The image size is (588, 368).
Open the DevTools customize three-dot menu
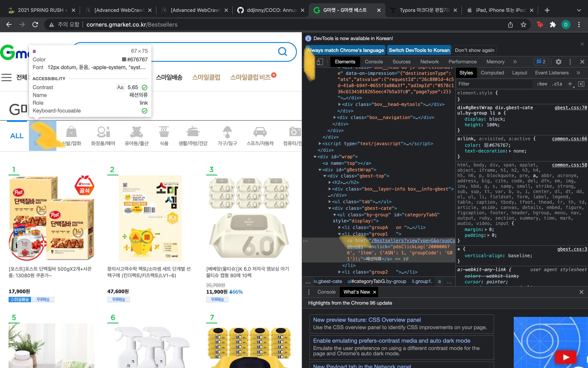click(570, 62)
